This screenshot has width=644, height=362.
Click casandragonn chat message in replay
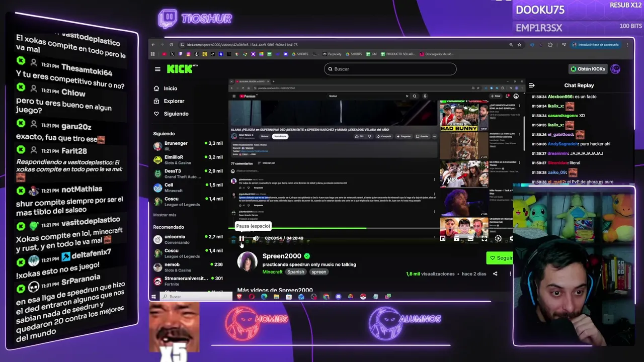tap(558, 116)
